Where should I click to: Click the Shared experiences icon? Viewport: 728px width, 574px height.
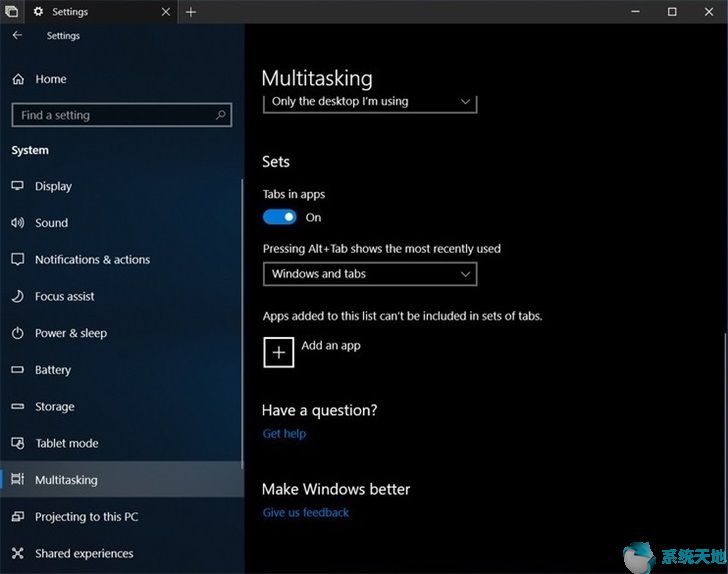(x=18, y=553)
